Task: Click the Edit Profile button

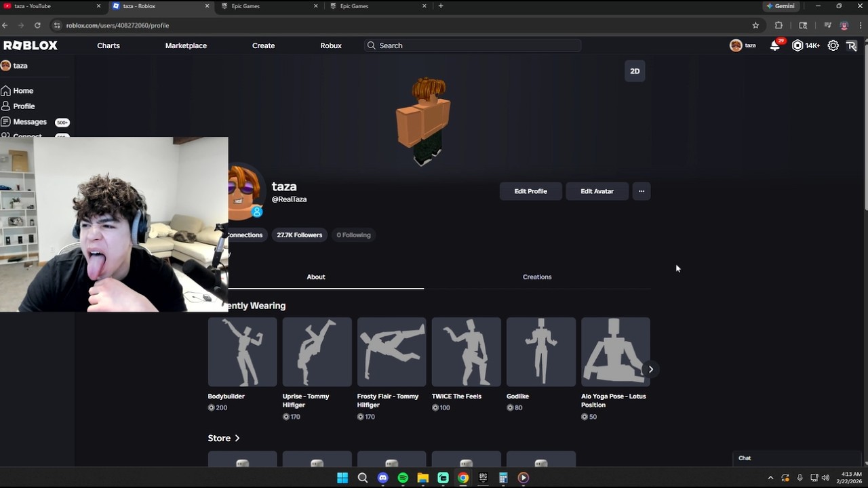Action: [x=530, y=191]
